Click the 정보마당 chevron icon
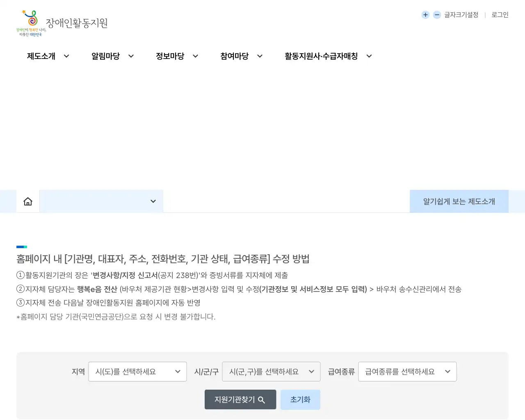The width and height of the screenshot is (525, 420). pos(196,56)
